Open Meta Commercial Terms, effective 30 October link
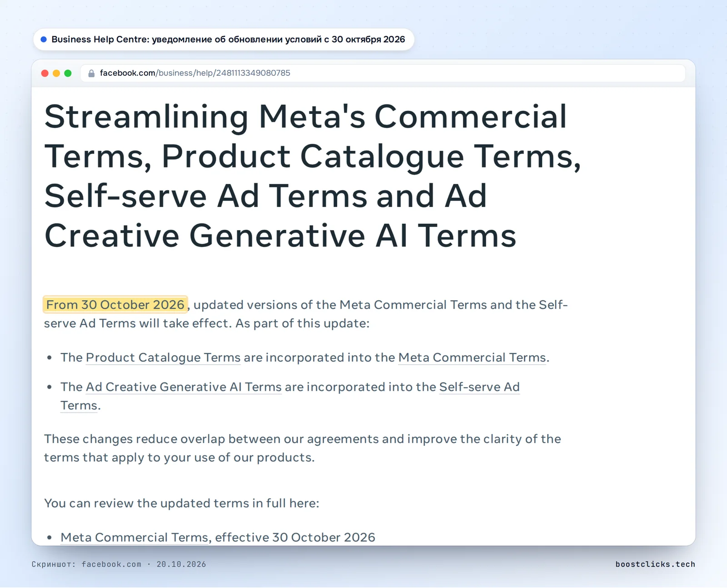Image resolution: width=727 pixels, height=588 pixels. point(134,538)
